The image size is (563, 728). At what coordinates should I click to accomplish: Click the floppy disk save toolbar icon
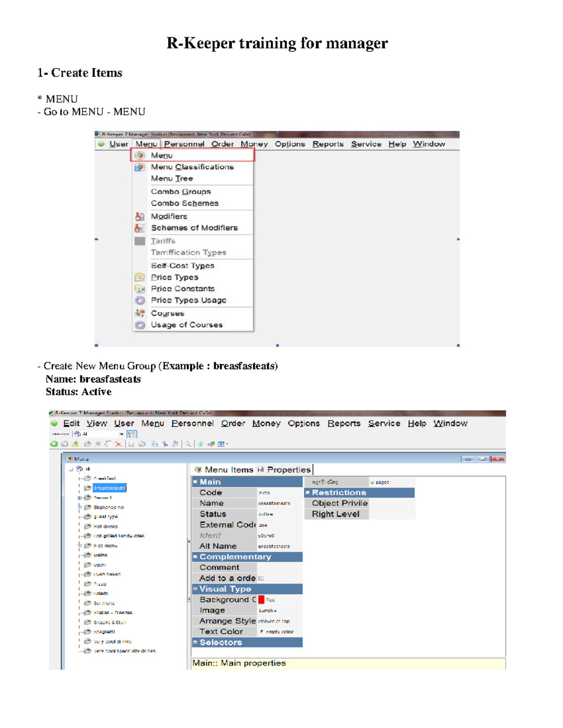click(x=131, y=444)
